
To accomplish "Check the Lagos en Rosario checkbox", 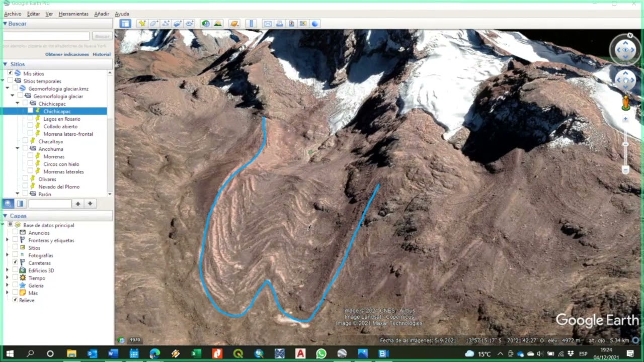I will 30,119.
